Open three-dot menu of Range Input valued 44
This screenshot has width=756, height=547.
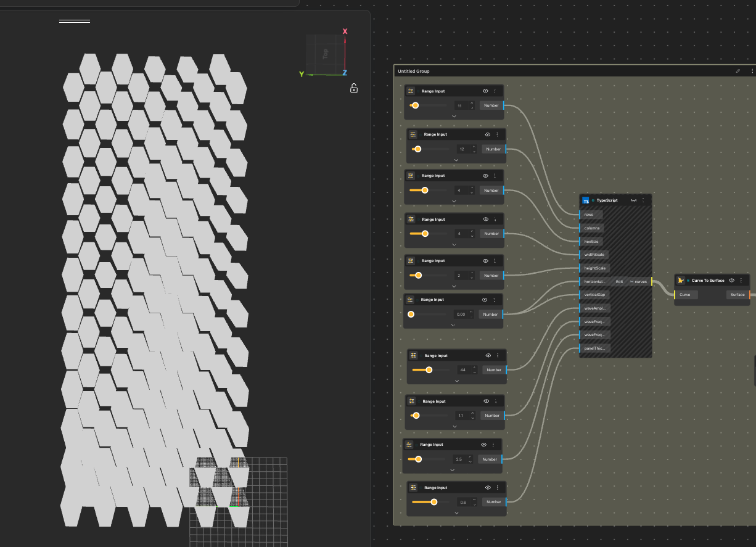[x=497, y=356]
